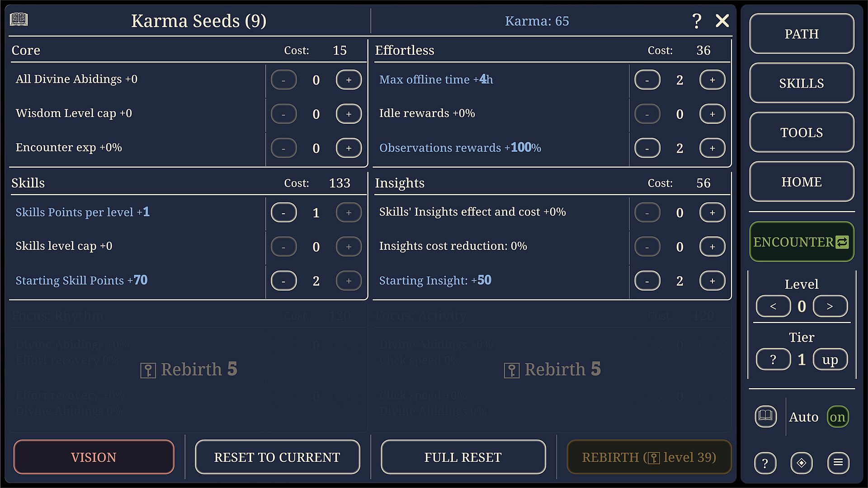Open the VISION button

tap(94, 457)
